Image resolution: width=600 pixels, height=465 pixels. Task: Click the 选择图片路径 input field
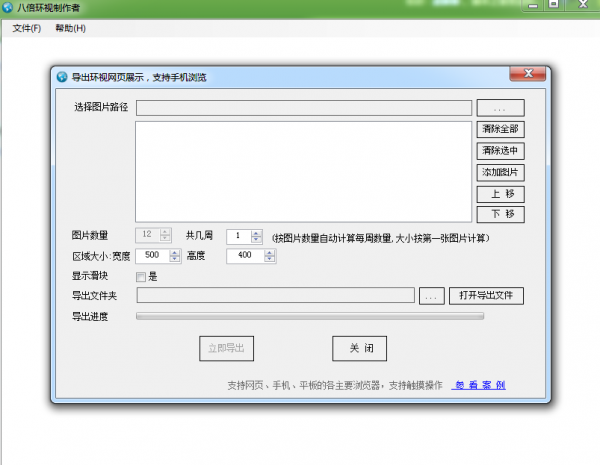tap(304, 108)
